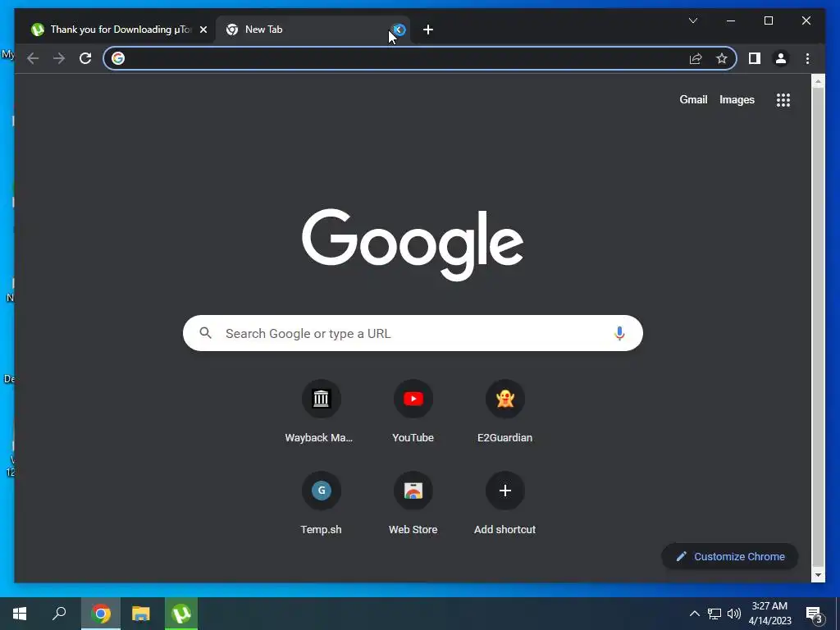This screenshot has width=840, height=630.
Task: Open the Chrome side panel
Action: click(755, 58)
